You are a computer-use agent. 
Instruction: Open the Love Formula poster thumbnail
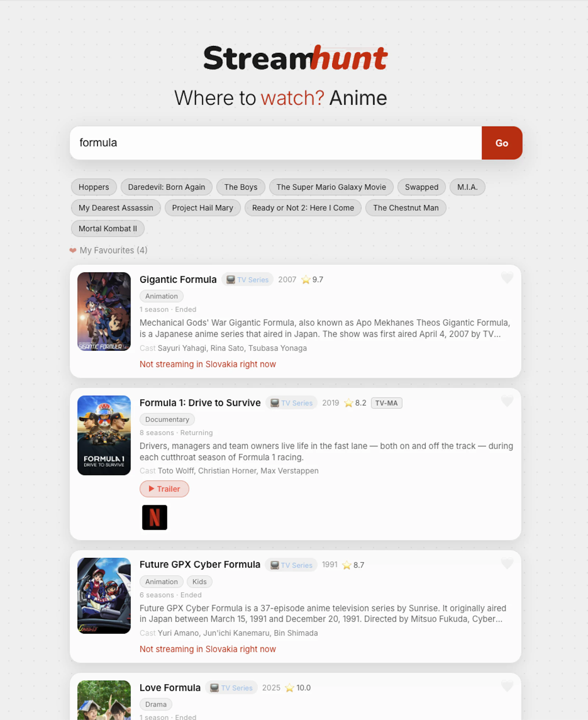[x=104, y=700]
